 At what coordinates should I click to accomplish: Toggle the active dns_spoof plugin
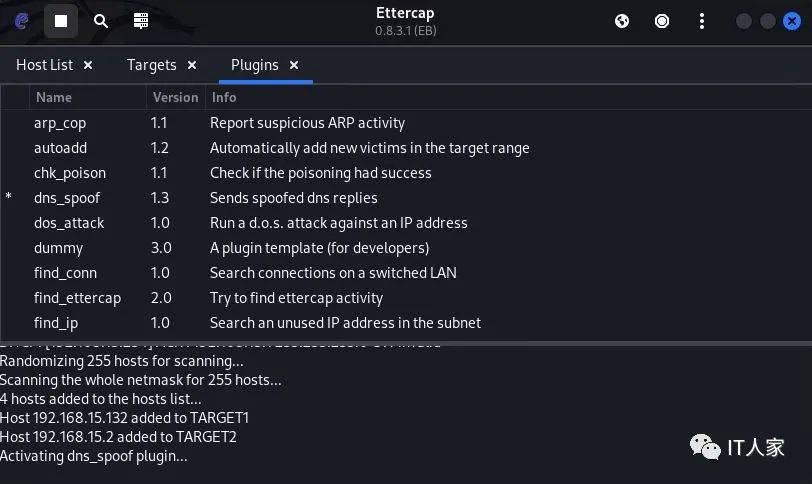point(67,198)
